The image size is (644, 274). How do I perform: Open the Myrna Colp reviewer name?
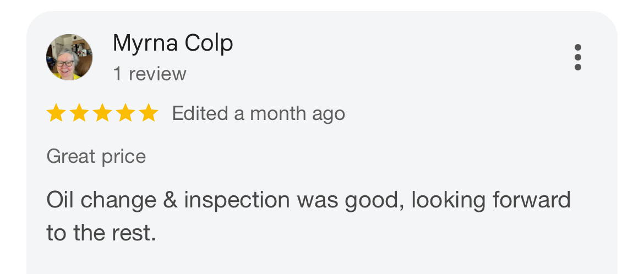coord(173,43)
